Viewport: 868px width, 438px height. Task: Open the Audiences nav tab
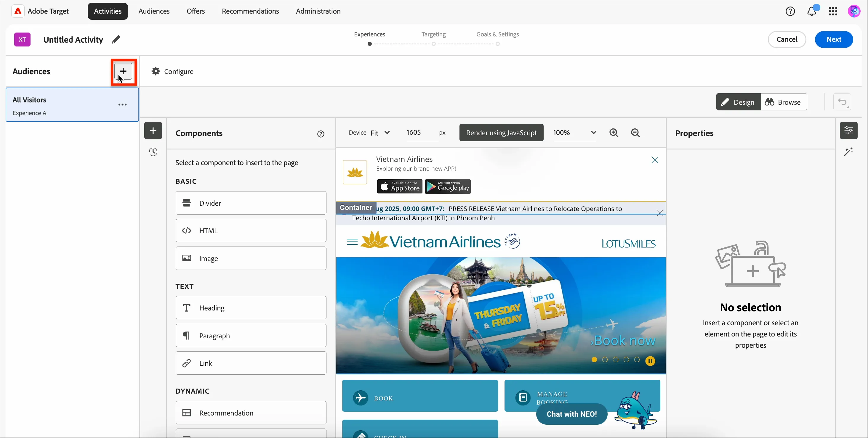pyautogui.click(x=154, y=11)
